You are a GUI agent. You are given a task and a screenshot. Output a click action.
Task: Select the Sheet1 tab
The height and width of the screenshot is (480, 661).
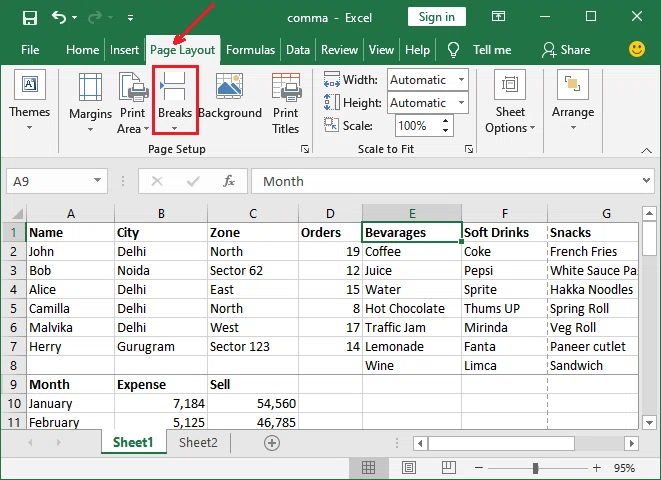pos(133,442)
